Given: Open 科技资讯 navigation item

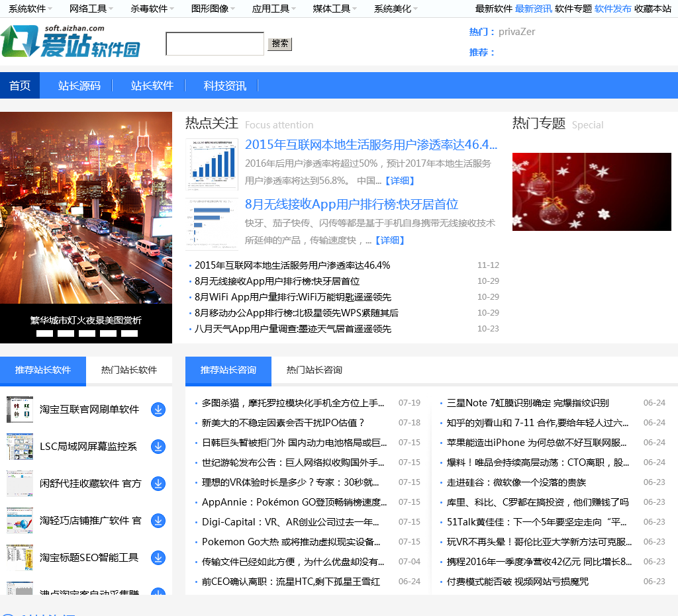Looking at the screenshot, I should click(x=225, y=85).
